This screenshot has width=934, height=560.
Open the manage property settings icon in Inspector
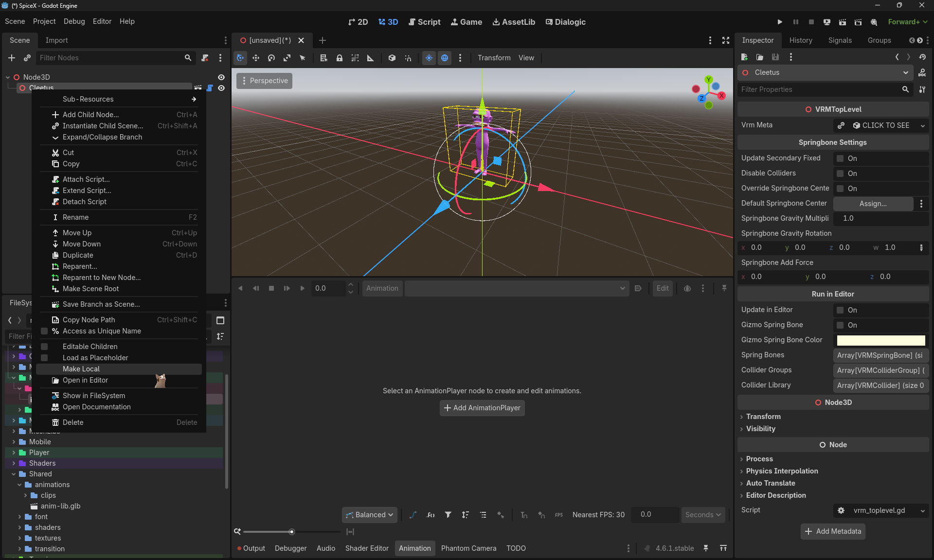point(922,89)
